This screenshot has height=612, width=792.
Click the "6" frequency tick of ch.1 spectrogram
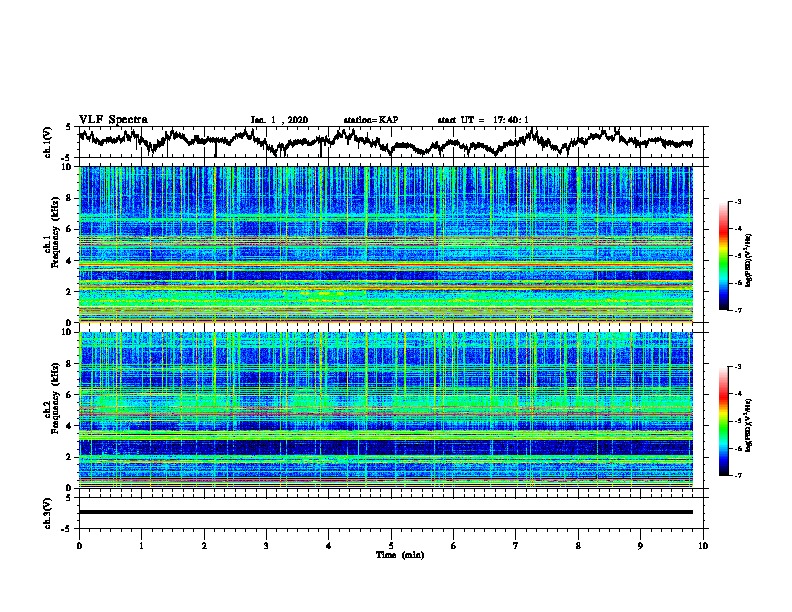(69, 229)
